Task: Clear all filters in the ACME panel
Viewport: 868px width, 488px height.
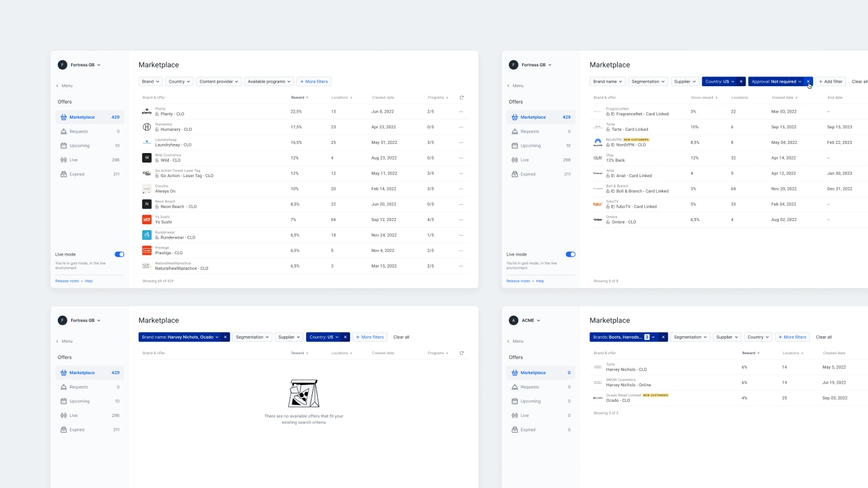Action: tap(823, 337)
